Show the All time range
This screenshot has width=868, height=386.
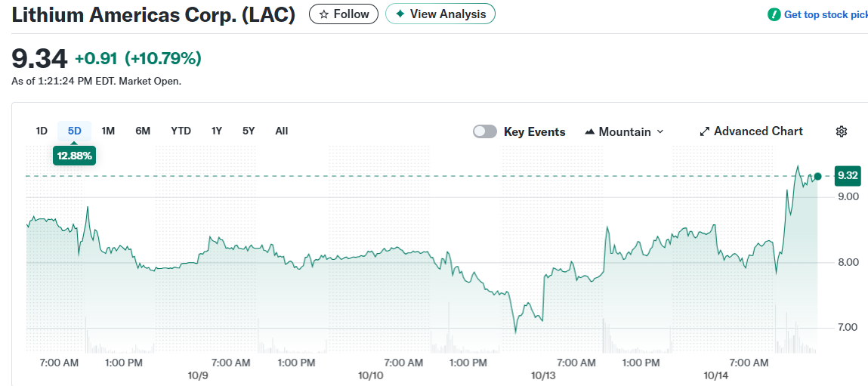[281, 131]
